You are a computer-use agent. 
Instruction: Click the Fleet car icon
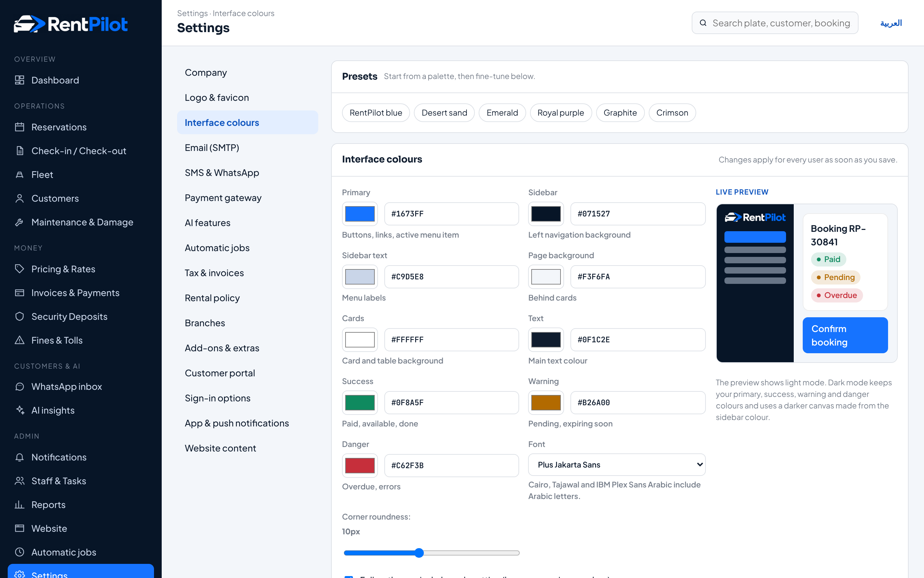point(20,175)
